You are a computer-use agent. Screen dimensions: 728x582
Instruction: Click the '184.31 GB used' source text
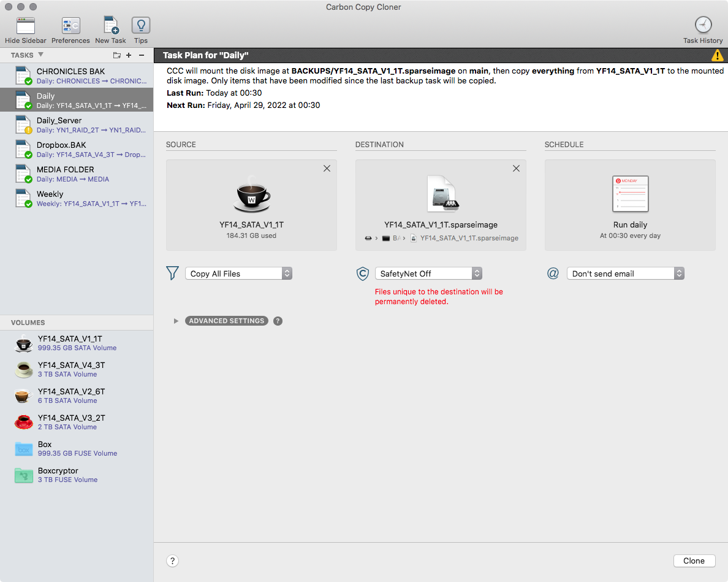(x=251, y=235)
